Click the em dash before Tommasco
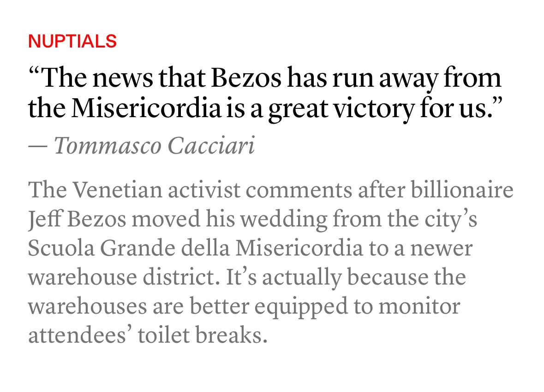Screen dimensions: 544x392 [37, 146]
